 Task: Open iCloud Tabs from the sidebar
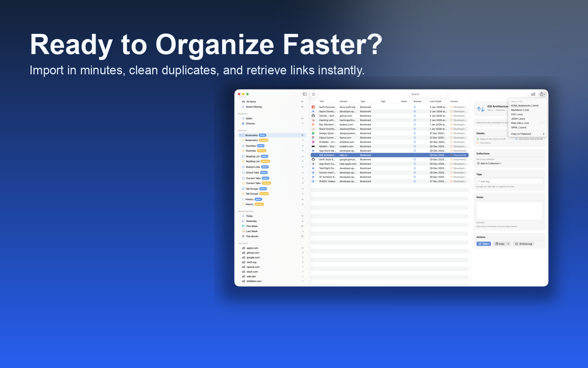pyautogui.click(x=252, y=172)
